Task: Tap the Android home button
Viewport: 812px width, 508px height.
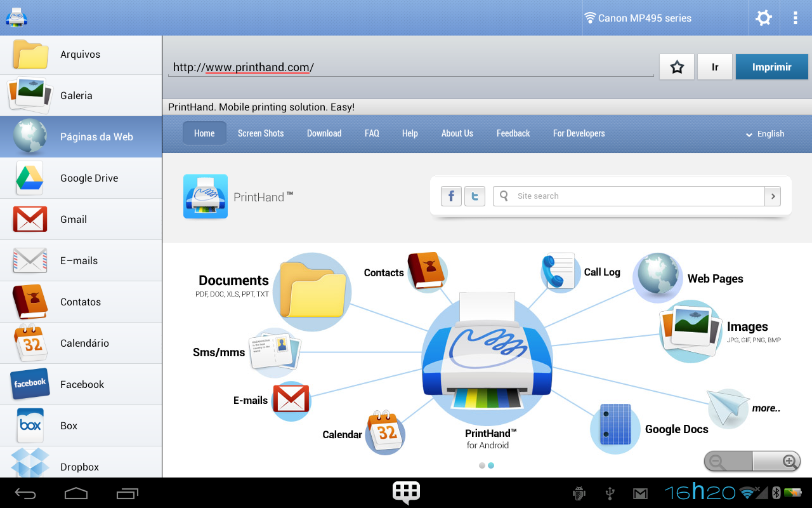Action: [x=76, y=493]
